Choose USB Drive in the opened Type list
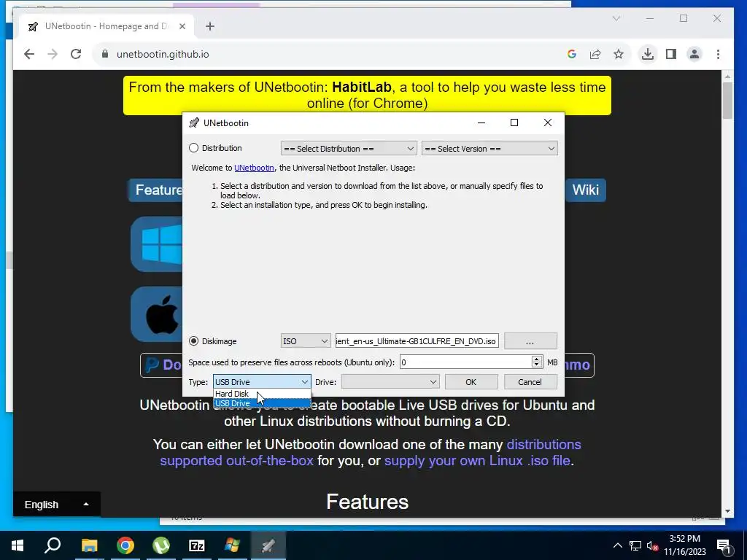The image size is (747, 560). [x=262, y=403]
